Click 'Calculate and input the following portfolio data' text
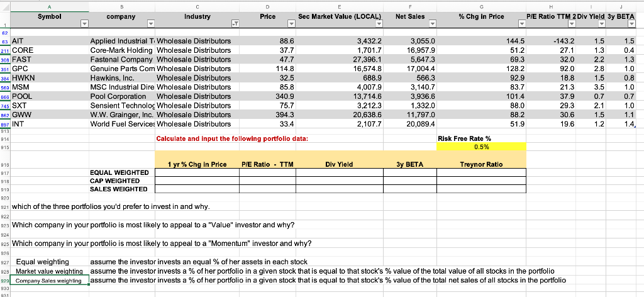This screenshot has width=644, height=297. click(232, 139)
